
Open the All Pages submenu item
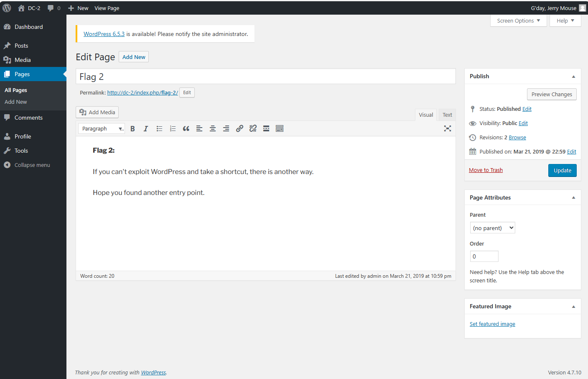(x=16, y=90)
